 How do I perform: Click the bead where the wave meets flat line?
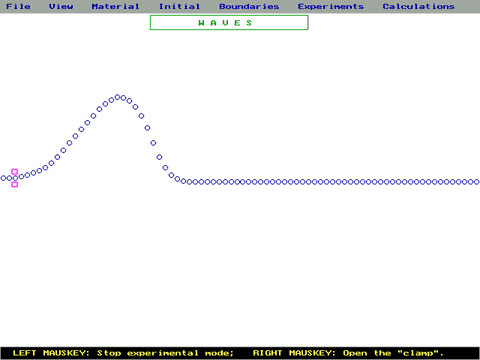[183, 181]
